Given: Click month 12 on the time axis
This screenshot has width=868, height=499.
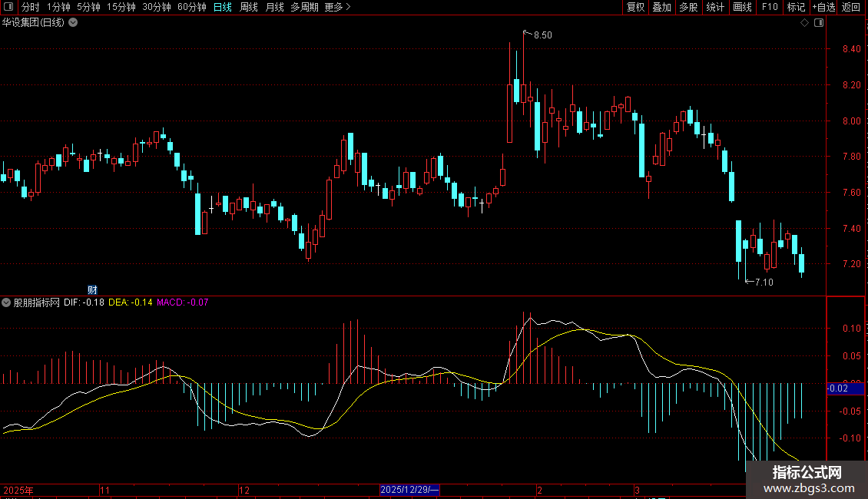Looking at the screenshot, I should (244, 490).
